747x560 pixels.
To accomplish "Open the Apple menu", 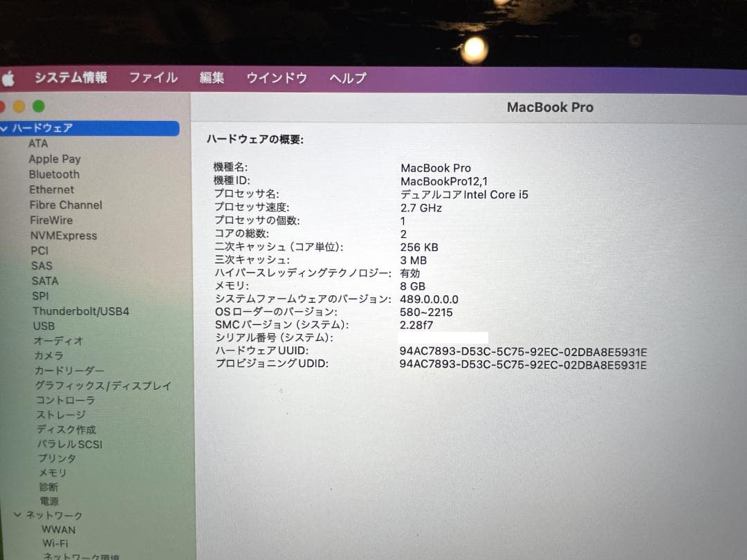I will click(x=10, y=78).
